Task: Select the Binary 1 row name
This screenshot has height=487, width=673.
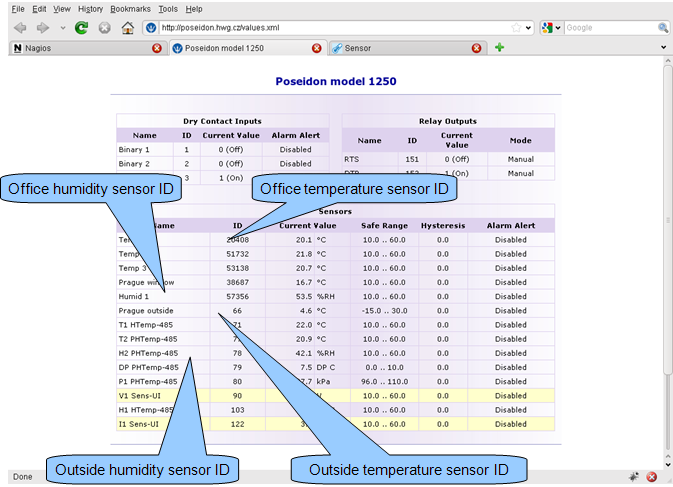Action: (x=134, y=149)
